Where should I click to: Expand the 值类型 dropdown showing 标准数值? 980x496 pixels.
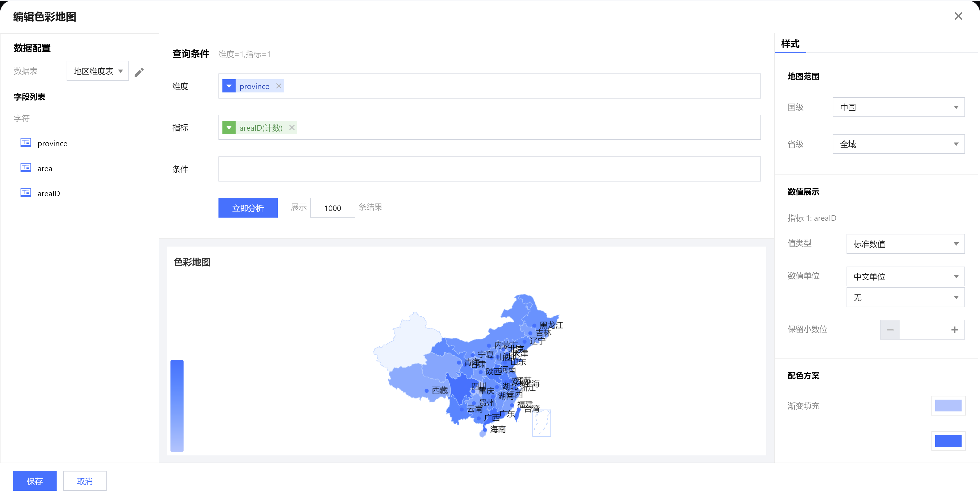point(905,244)
